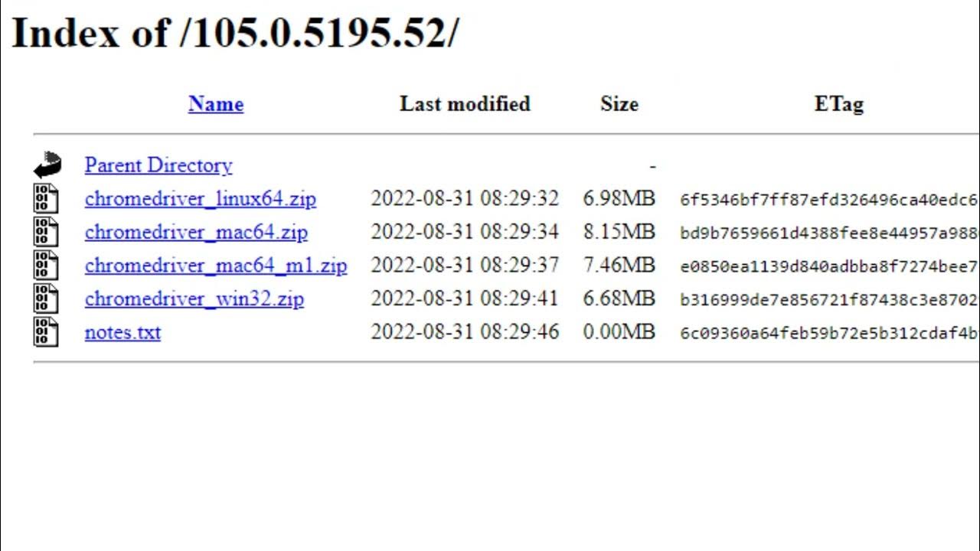Sort the listing by the Name header
The width and height of the screenshot is (980, 551).
(216, 104)
